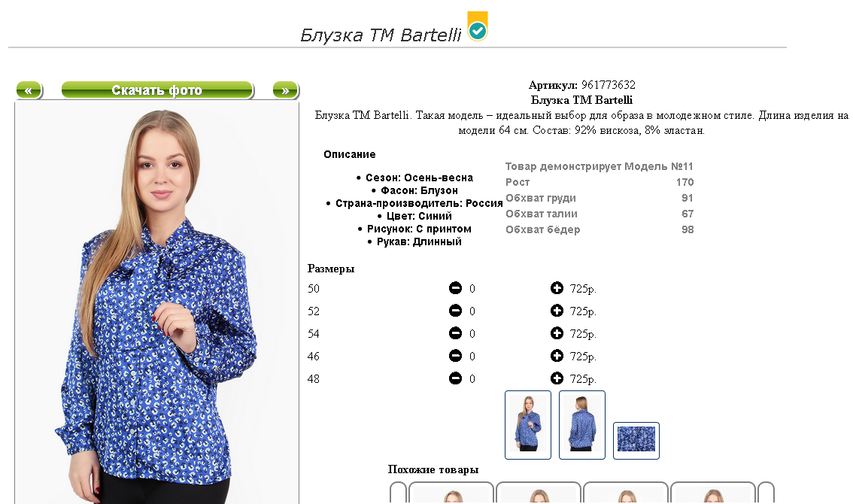Click the Фасон: Блузон description item
Screen dimensions: 853x504
click(x=419, y=190)
